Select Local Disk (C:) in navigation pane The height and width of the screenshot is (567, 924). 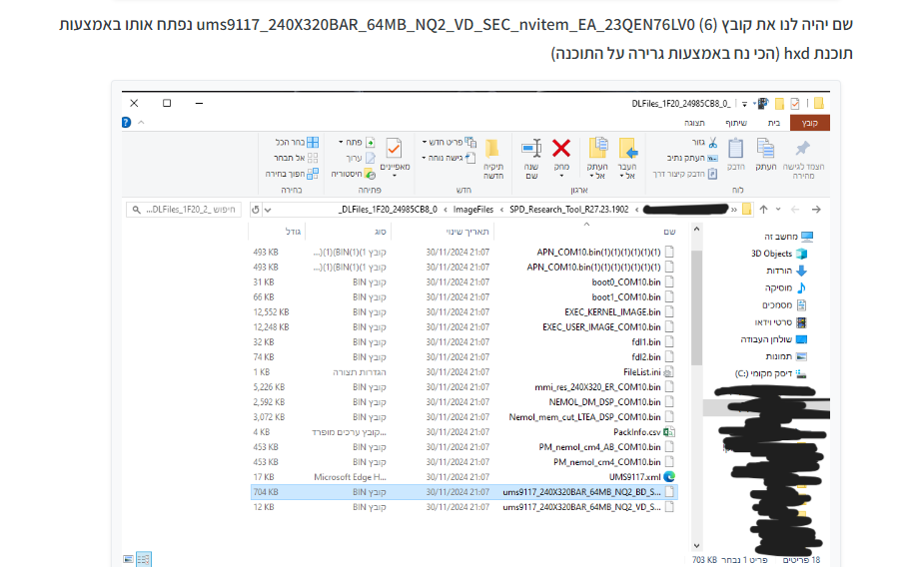point(771,374)
